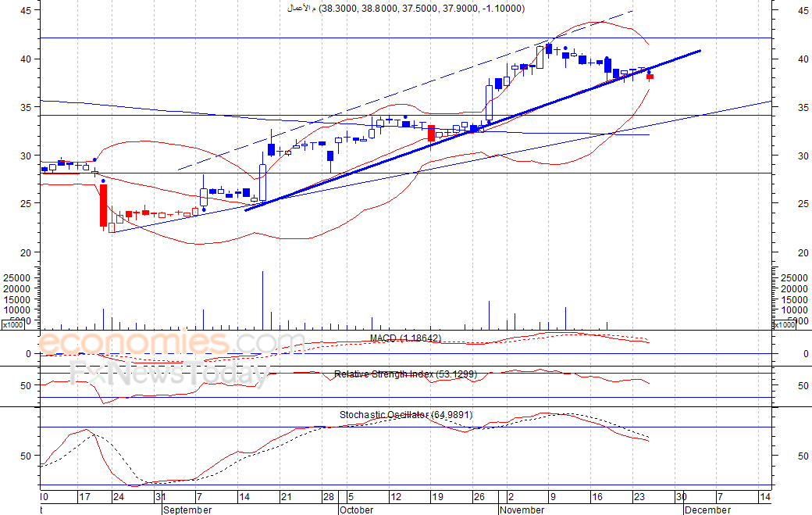The width and height of the screenshot is (812, 515).
Task: Click the date tick 14 in September
Action: coord(244,497)
